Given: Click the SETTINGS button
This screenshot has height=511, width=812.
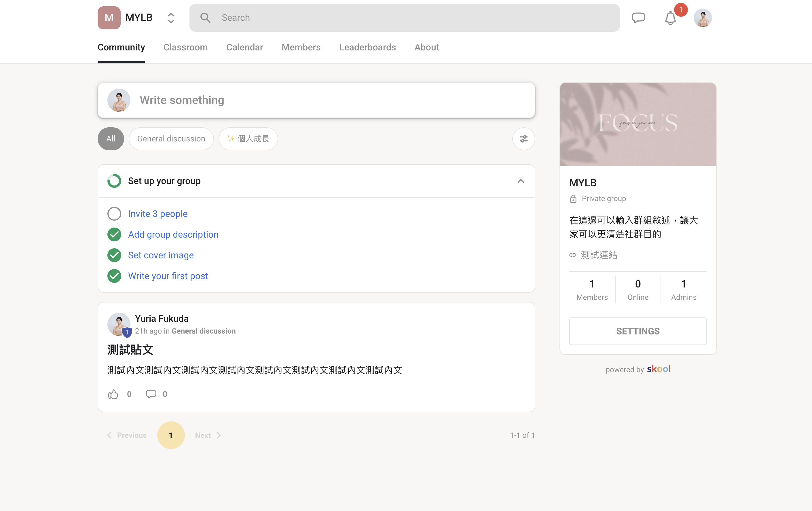Looking at the screenshot, I should (638, 331).
